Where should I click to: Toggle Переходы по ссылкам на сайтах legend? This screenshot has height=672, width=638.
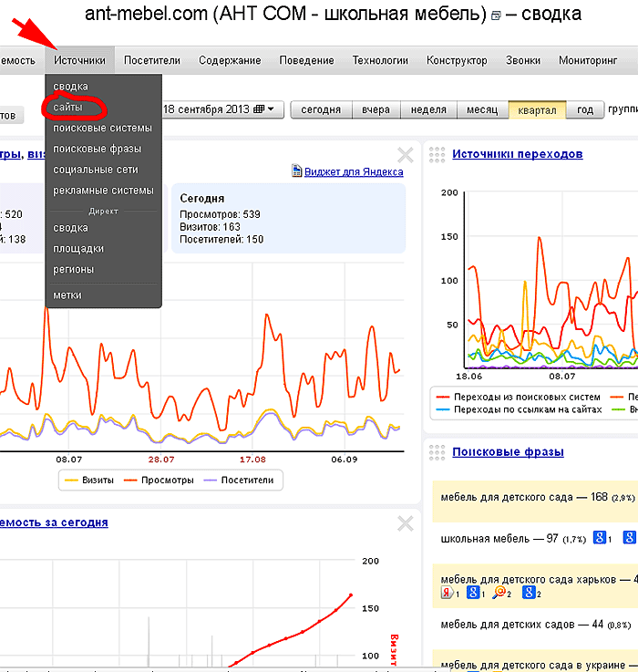click(x=519, y=409)
